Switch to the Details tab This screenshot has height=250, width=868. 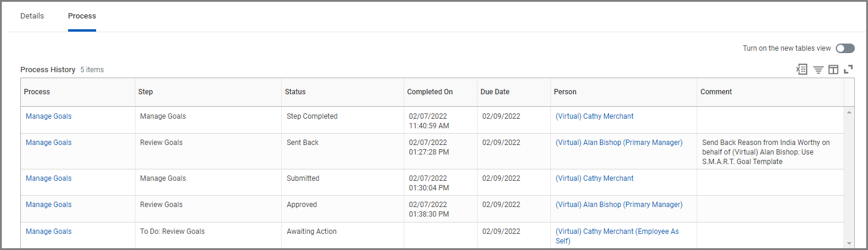32,16
